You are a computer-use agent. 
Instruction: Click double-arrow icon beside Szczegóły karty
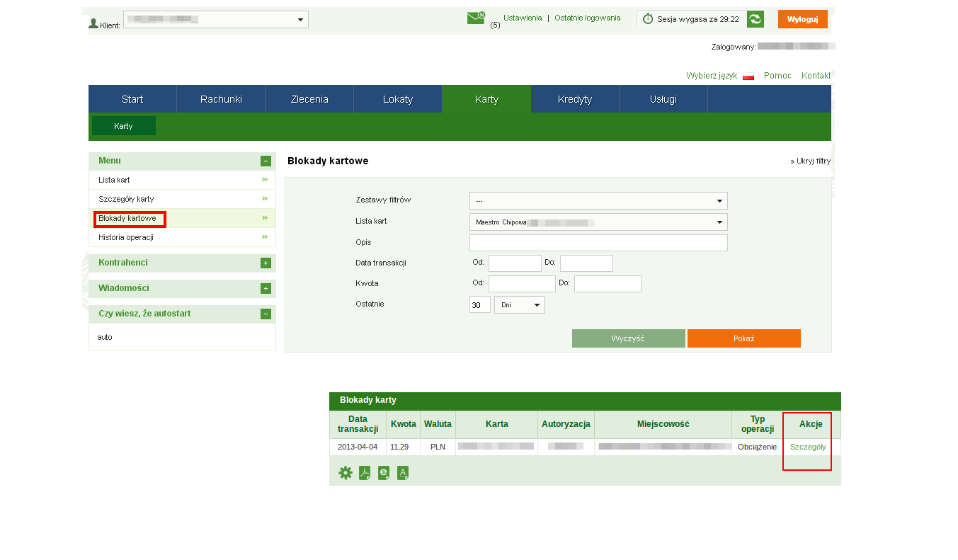[265, 198]
